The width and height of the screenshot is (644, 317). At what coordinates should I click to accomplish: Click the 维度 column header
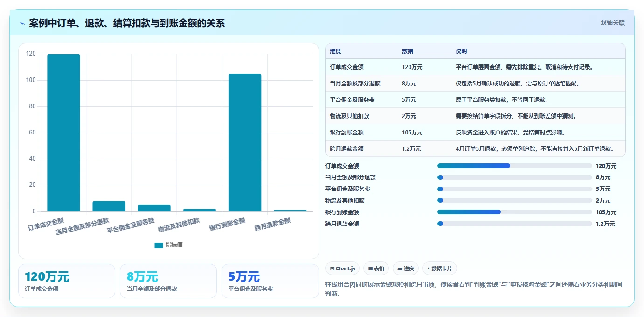coord(336,51)
